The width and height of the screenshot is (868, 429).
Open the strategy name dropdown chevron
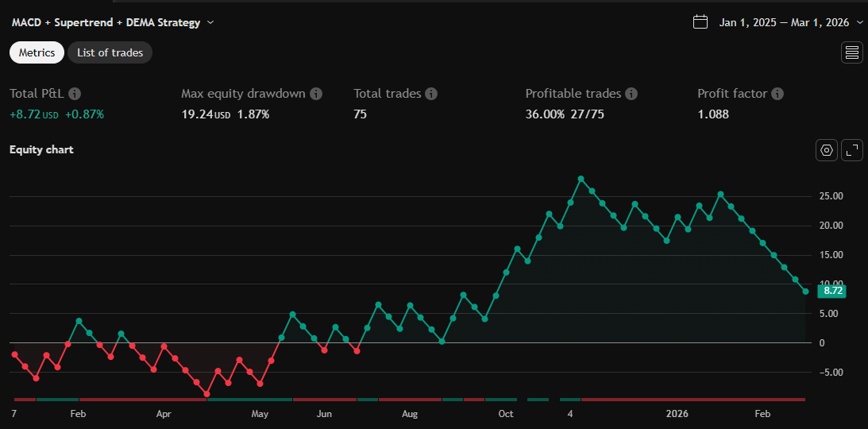(x=210, y=22)
